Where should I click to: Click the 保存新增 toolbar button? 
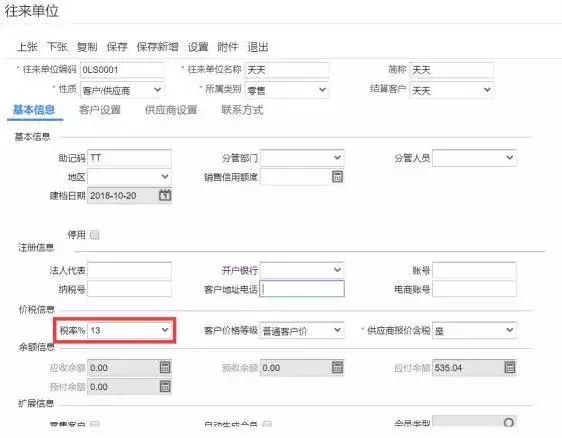pyautogui.click(x=157, y=47)
